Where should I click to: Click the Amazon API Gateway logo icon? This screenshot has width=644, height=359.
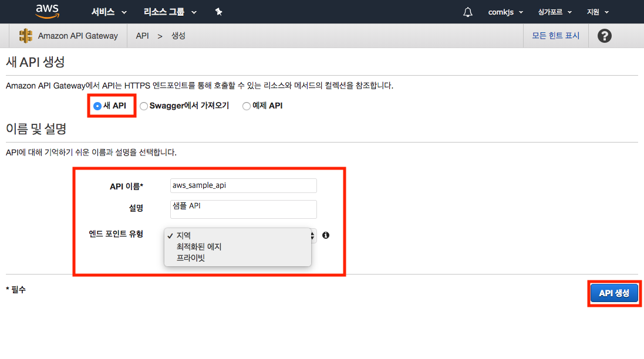pos(26,36)
